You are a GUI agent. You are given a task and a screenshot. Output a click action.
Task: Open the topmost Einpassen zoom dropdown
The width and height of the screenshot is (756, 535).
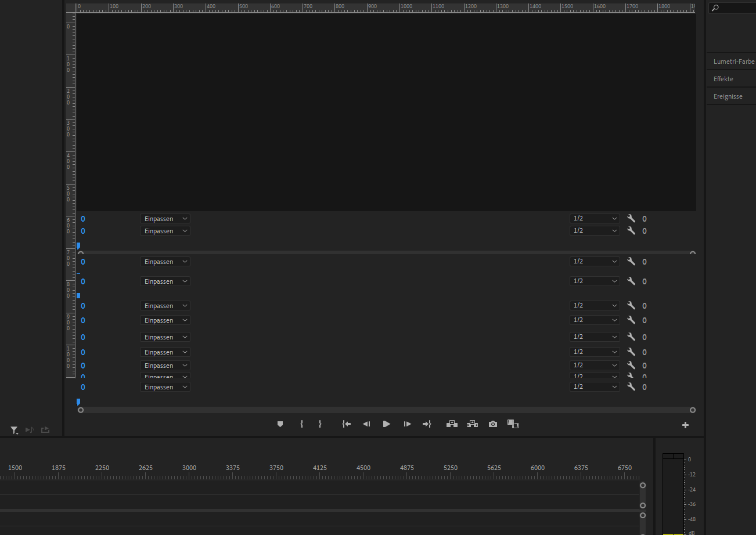point(165,219)
